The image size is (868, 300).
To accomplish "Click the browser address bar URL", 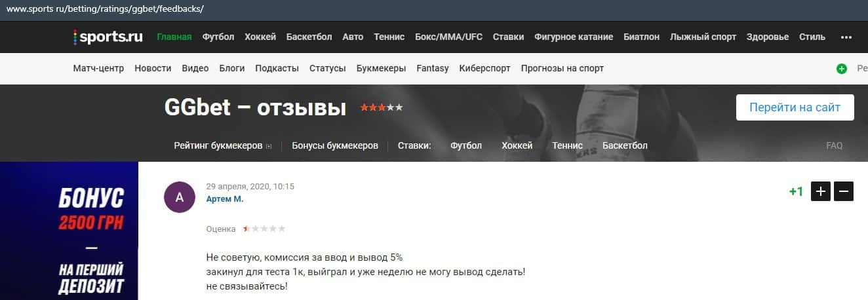I will click(106, 9).
